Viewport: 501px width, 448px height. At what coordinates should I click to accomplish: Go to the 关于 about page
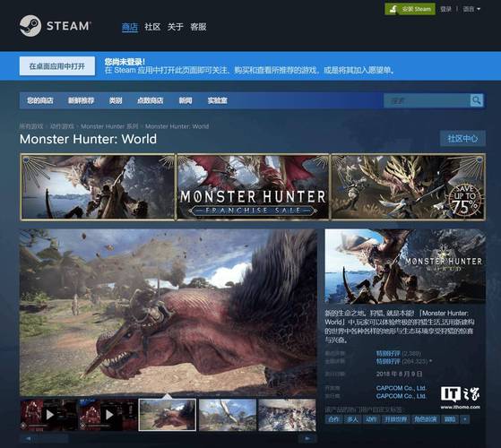tap(176, 27)
